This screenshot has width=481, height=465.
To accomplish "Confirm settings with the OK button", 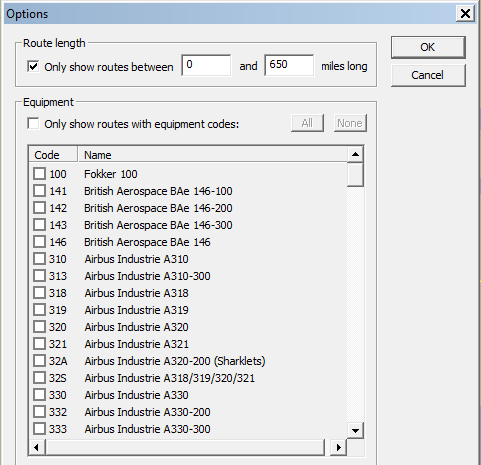I will point(428,47).
